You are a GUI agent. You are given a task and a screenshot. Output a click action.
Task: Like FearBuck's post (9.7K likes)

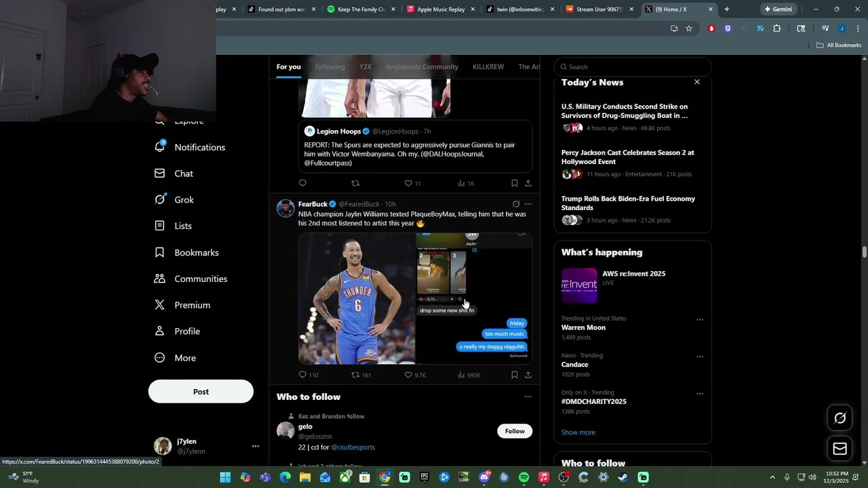click(x=415, y=375)
